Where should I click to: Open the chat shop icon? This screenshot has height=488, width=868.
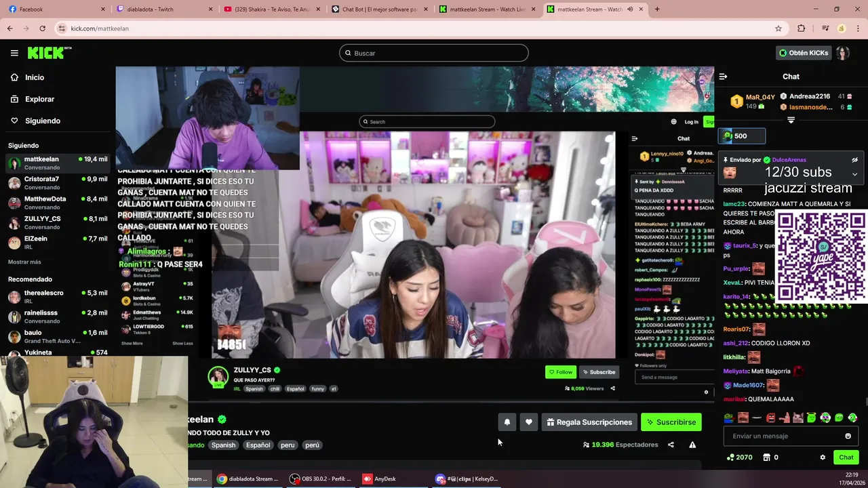tap(766, 457)
